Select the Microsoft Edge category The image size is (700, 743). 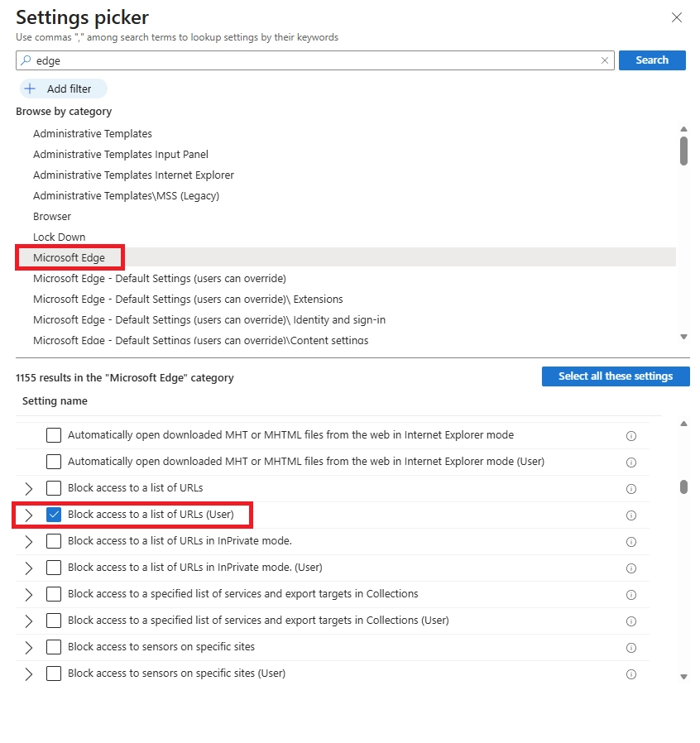click(x=70, y=258)
